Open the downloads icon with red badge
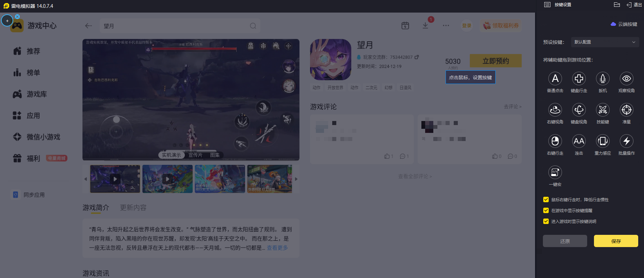The image size is (644, 278). pyautogui.click(x=425, y=25)
